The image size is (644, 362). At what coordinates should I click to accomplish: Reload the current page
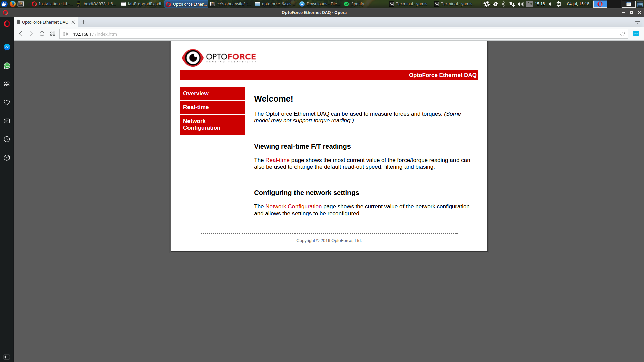(42, 34)
